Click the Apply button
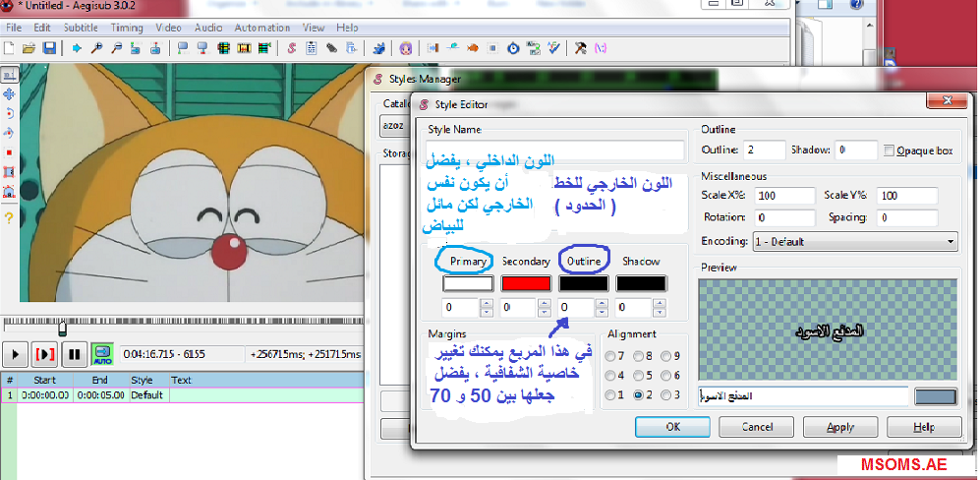Viewport: 980px width, 480px height. [x=839, y=427]
